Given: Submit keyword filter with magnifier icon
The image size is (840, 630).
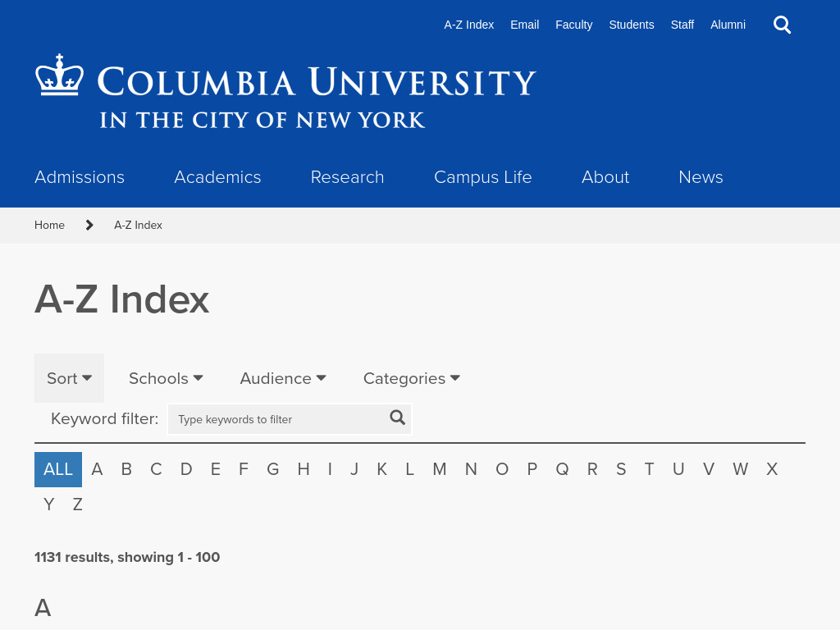Looking at the screenshot, I should click(x=397, y=418).
